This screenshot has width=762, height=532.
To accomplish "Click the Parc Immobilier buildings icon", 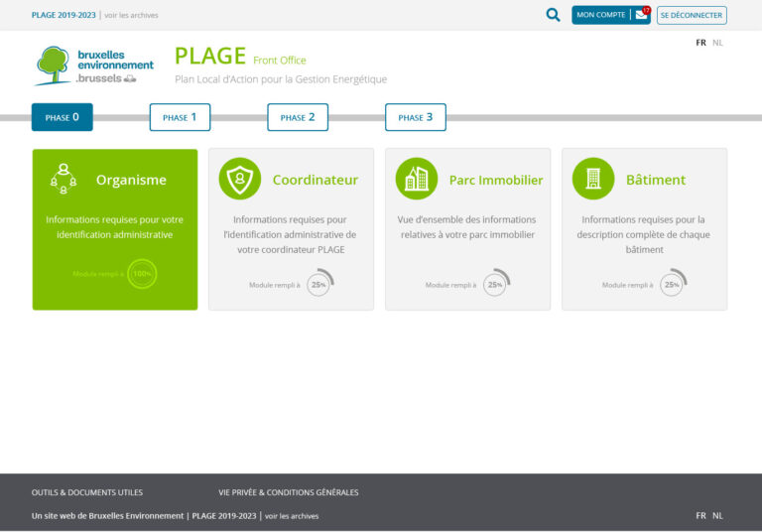I will click(417, 179).
